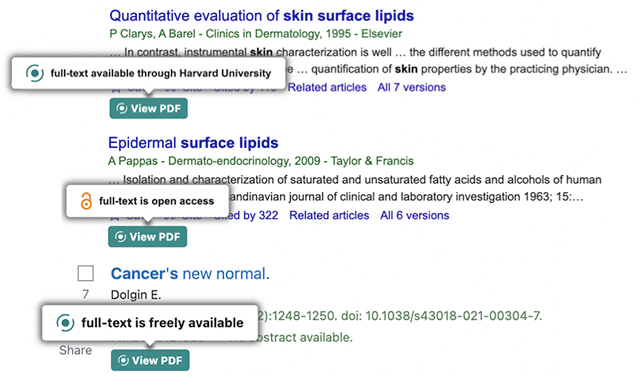This screenshot has height=385, width=640.
Task: Click View PDF under Epidermal surface lipids
Action: click(x=147, y=237)
